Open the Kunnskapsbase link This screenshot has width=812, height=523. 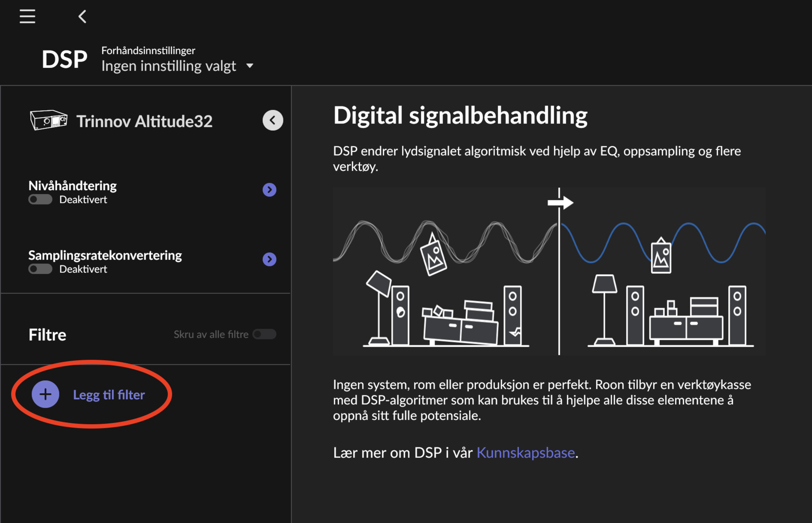pos(526,452)
